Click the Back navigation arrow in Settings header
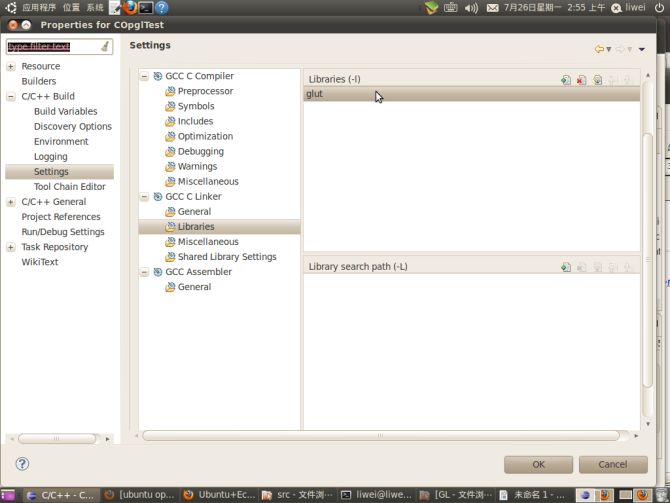 pyautogui.click(x=599, y=48)
